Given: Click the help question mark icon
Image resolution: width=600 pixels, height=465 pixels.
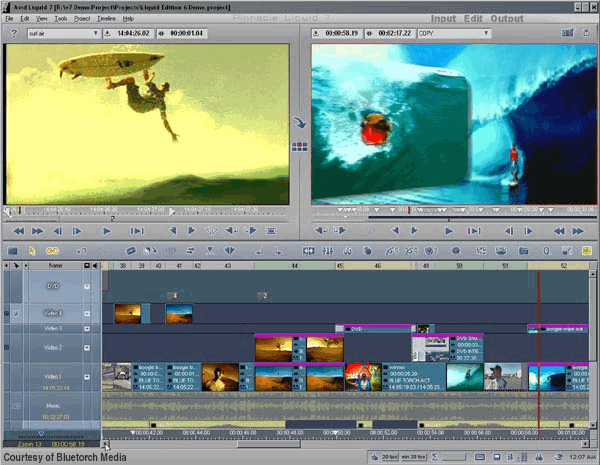Looking at the screenshot, I should click(x=12, y=33).
